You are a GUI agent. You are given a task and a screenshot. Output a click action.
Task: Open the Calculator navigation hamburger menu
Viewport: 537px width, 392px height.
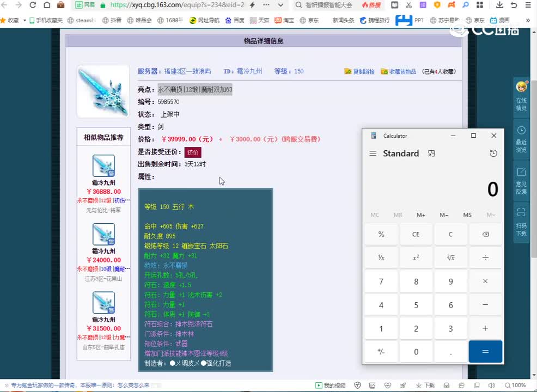[x=373, y=154]
